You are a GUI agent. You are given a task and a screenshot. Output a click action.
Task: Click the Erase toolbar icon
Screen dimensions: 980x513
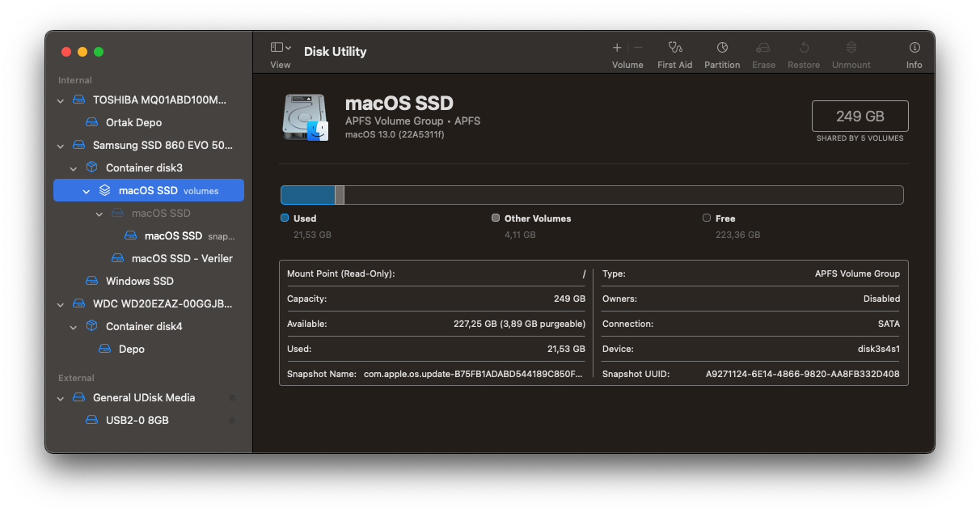point(763,48)
